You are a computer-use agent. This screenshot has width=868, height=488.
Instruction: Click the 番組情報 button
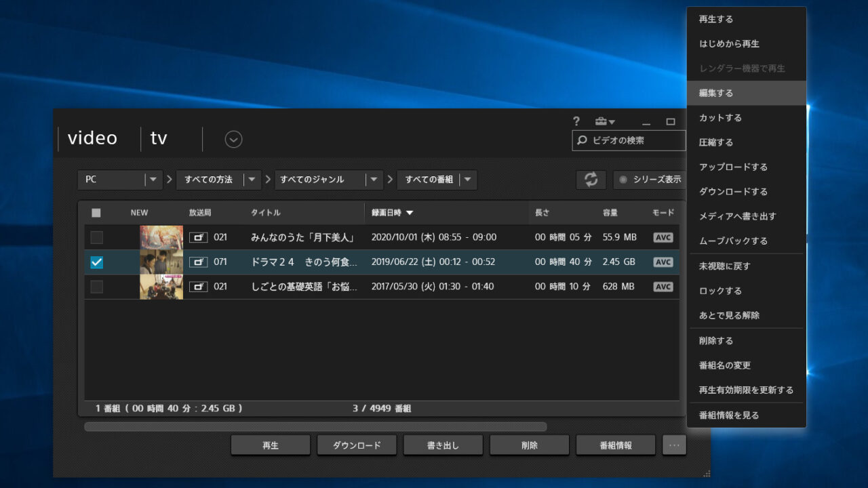(x=615, y=445)
